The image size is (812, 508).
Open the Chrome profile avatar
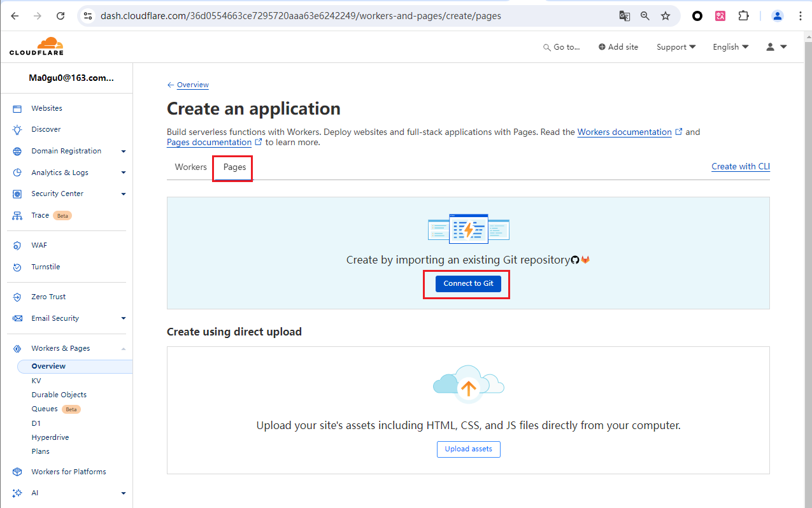click(x=778, y=16)
